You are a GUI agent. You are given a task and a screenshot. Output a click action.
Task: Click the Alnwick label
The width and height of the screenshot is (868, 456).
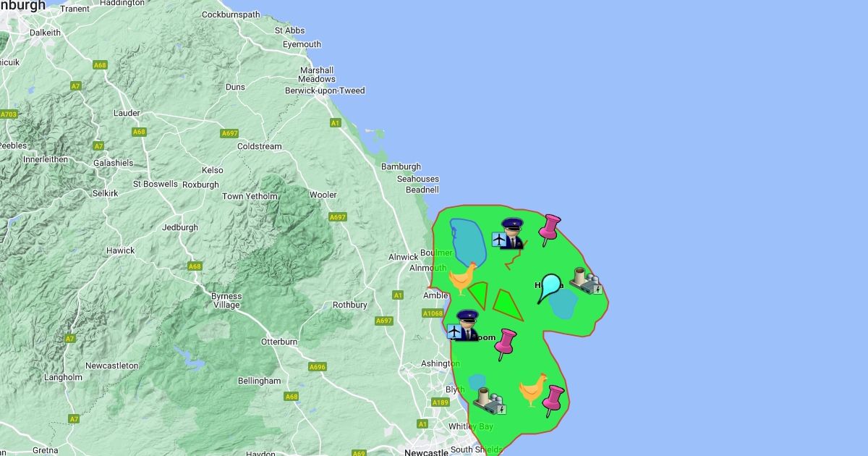tap(404, 257)
